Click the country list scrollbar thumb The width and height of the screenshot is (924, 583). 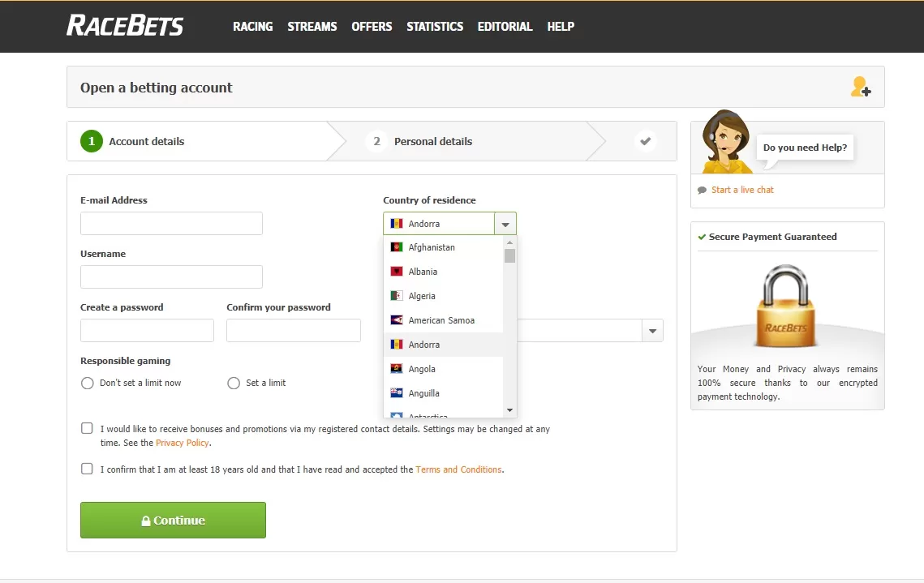(x=509, y=255)
